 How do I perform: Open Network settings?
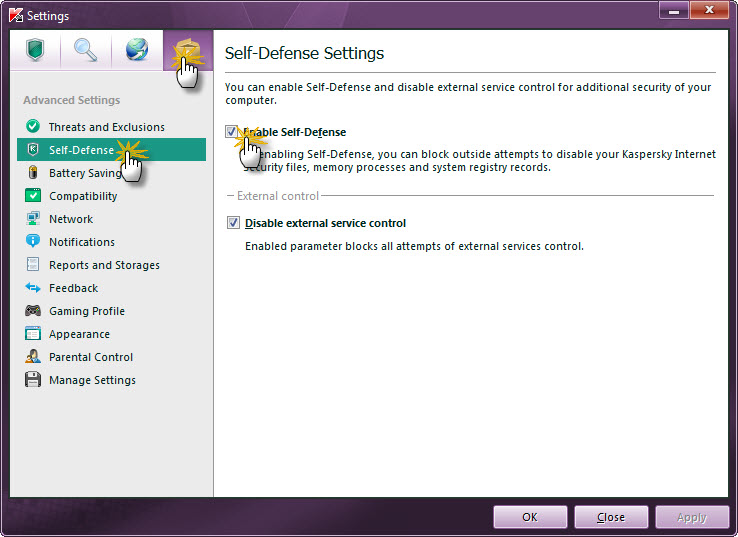pyautogui.click(x=112, y=219)
